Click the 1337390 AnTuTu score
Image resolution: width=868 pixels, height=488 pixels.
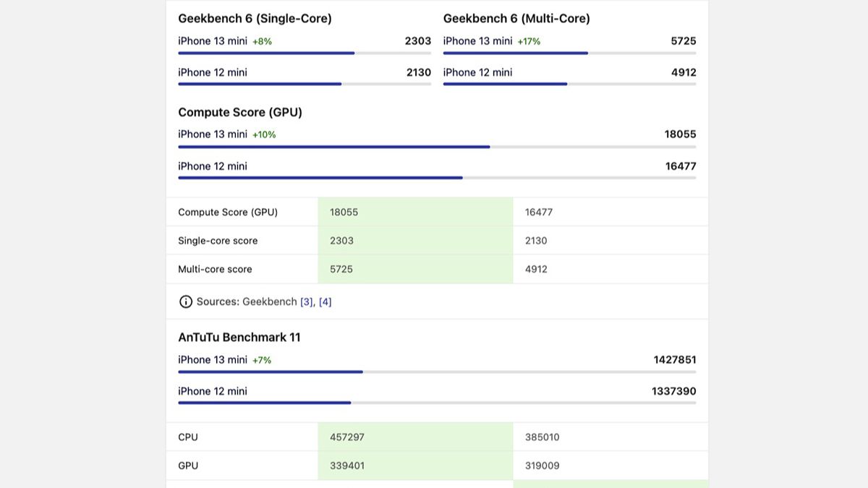tap(674, 391)
